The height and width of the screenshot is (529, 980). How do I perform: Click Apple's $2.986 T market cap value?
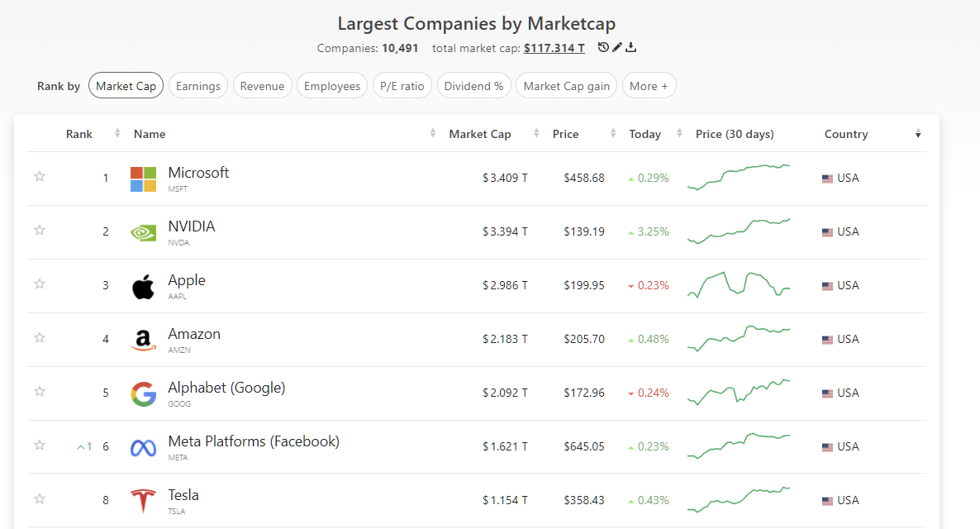click(505, 286)
